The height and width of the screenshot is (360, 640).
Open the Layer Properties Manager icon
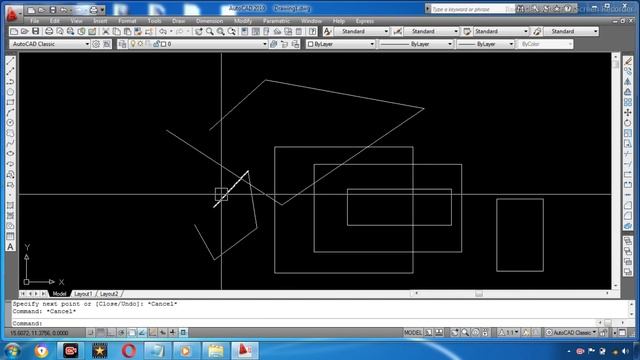(122, 44)
